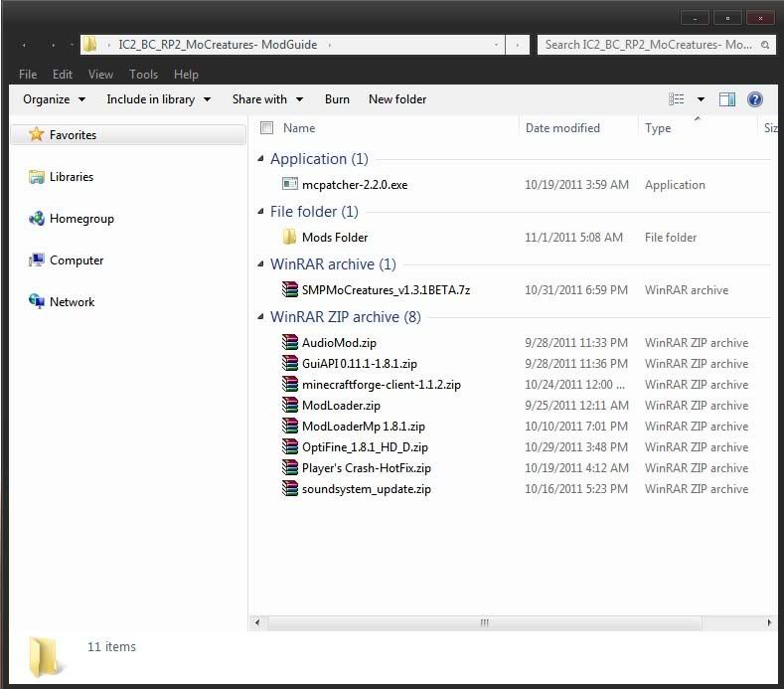Screen dimensions: 784x689
Task: Open the view options dropdown arrow
Action: (701, 99)
